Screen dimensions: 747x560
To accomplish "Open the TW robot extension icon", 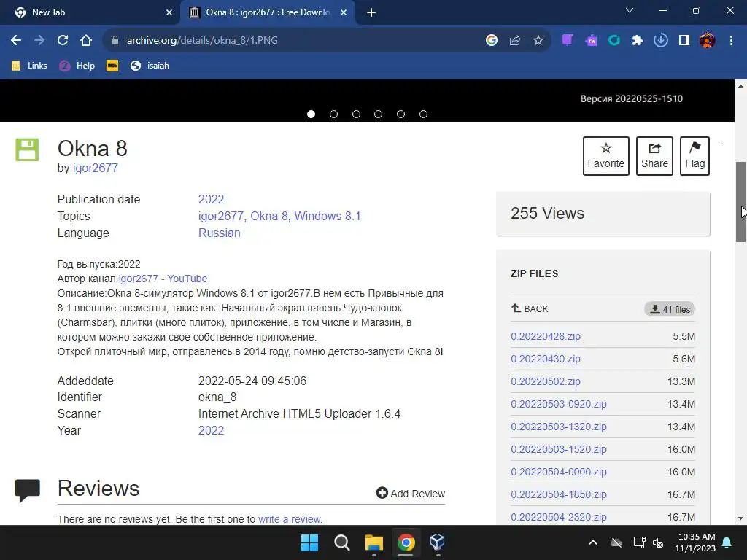I will pyautogui.click(x=591, y=41).
